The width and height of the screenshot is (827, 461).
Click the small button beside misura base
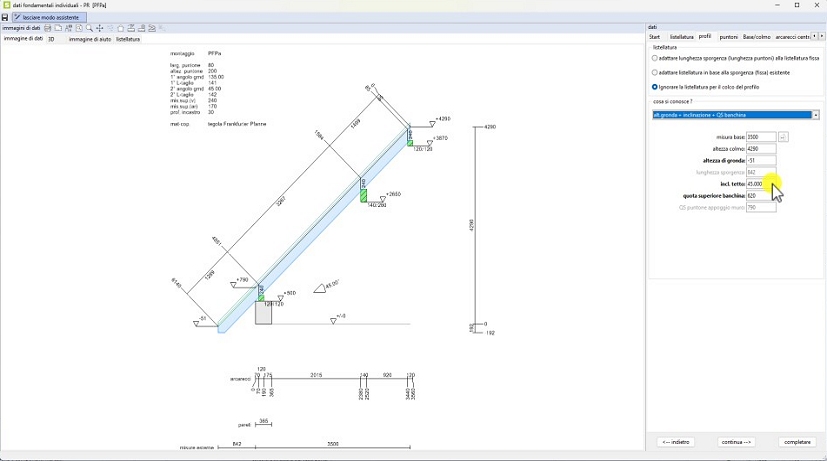point(783,137)
